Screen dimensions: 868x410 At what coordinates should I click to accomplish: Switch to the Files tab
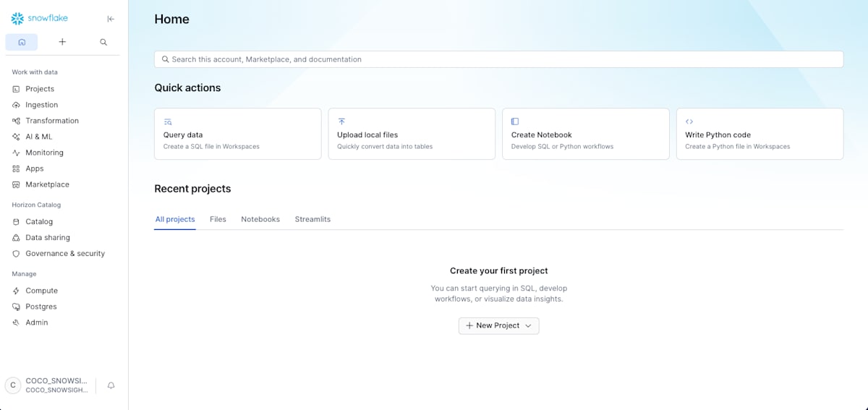tap(218, 219)
